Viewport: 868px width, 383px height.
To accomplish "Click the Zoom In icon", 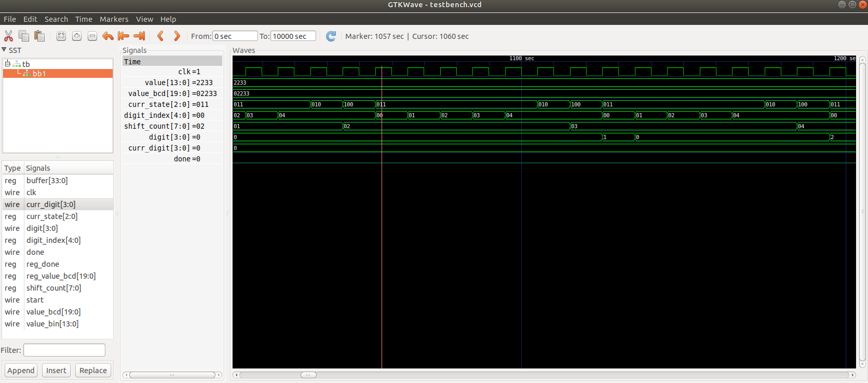I will pyautogui.click(x=77, y=36).
